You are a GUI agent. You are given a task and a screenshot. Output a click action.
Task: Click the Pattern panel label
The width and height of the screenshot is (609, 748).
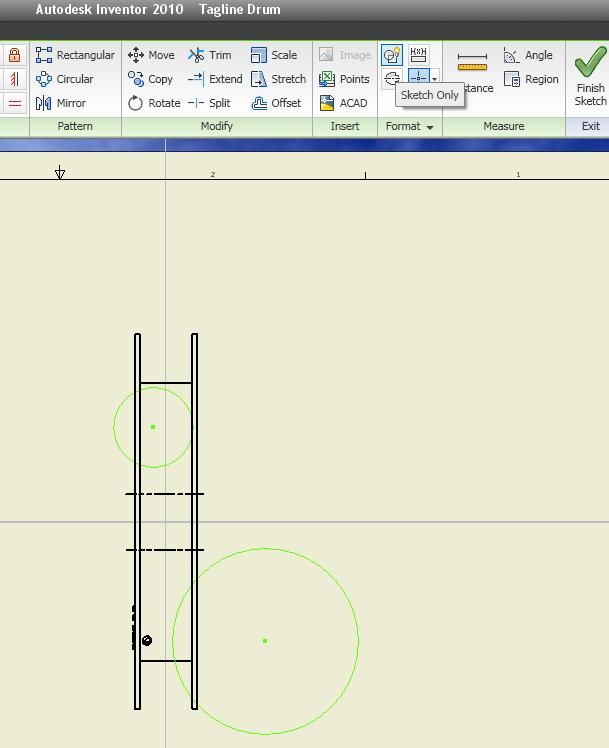(x=75, y=126)
